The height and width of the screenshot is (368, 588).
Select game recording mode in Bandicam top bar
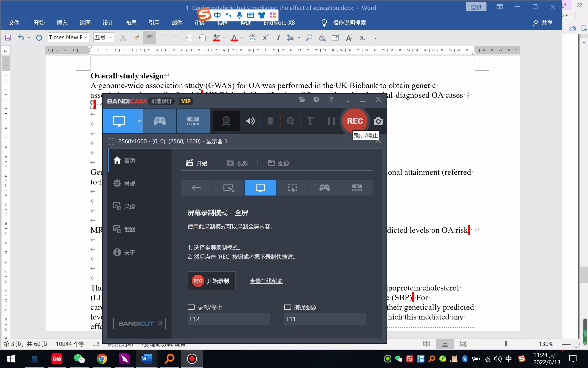[160, 121]
